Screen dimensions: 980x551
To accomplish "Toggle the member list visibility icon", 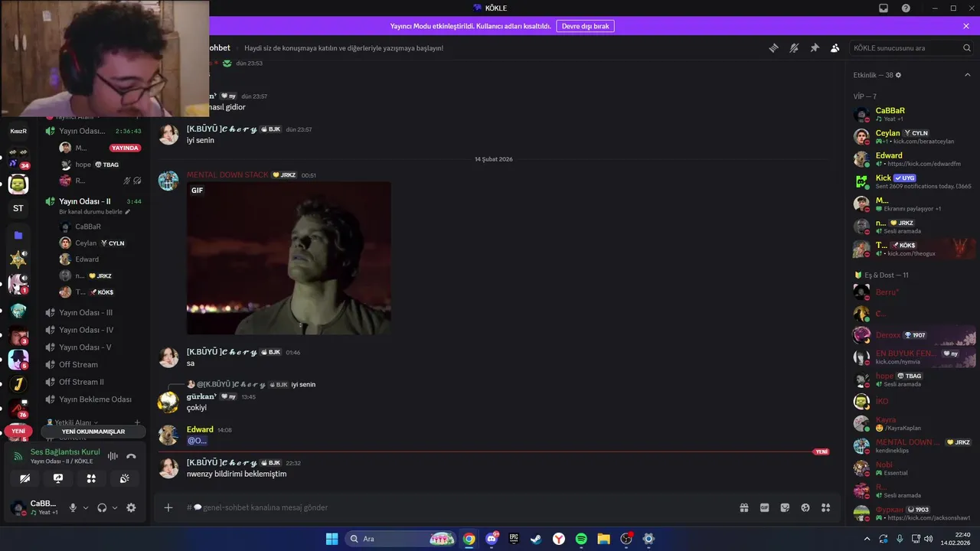I will (x=835, y=47).
